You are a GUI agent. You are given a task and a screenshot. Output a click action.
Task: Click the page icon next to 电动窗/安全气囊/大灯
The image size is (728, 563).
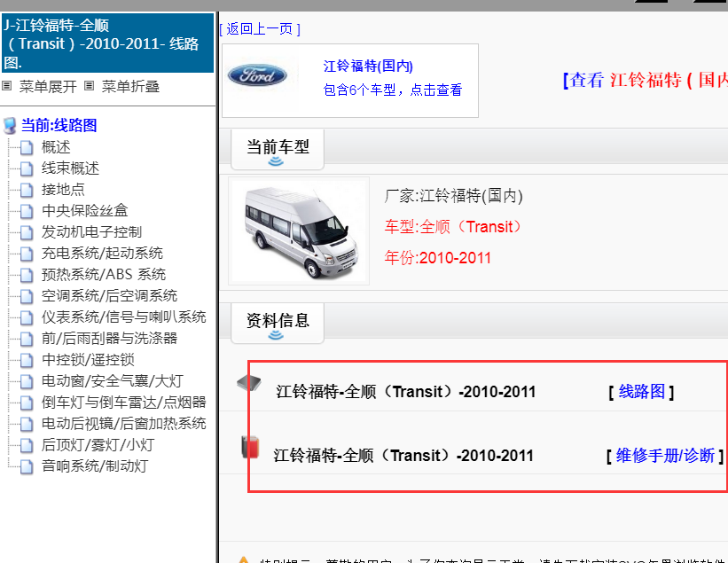point(27,381)
